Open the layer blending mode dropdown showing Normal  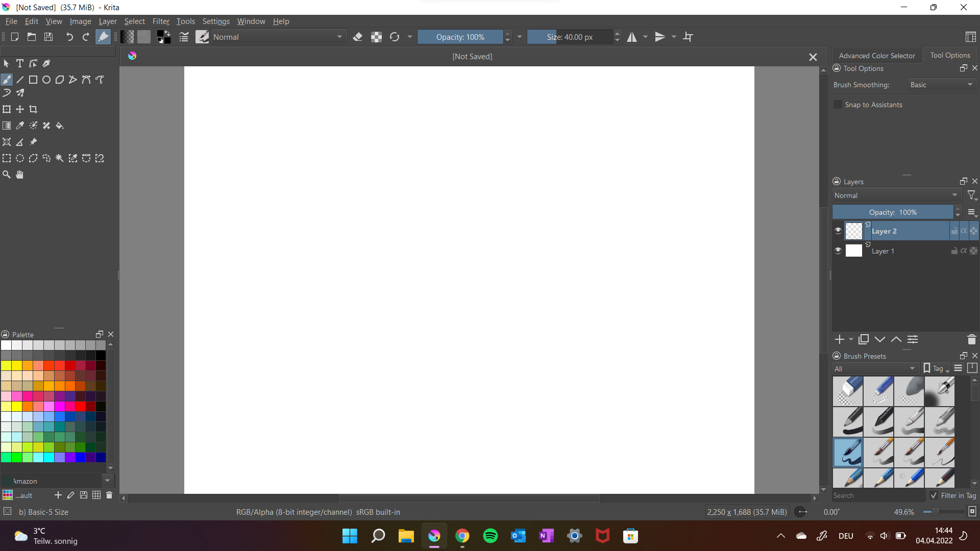[896, 195]
